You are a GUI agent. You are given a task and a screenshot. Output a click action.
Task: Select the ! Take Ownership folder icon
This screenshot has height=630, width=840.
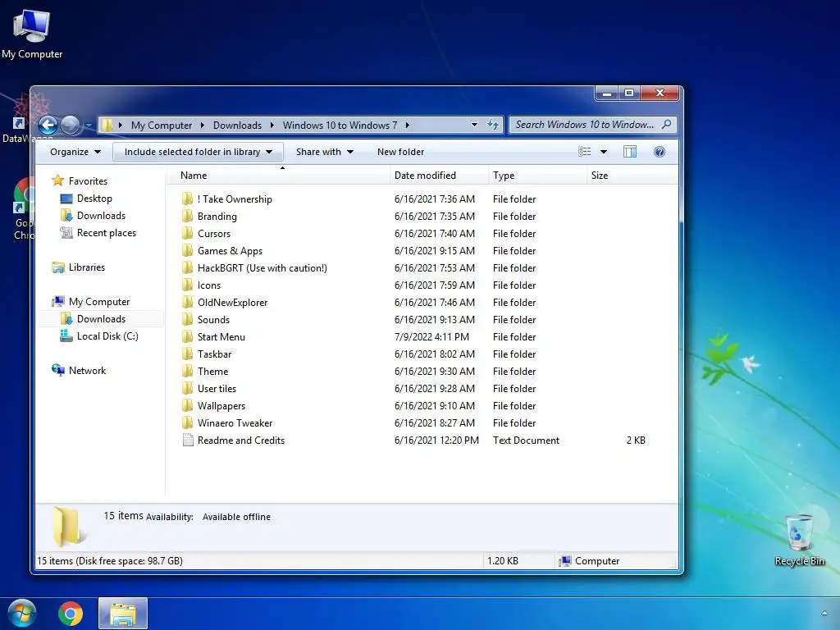point(187,199)
